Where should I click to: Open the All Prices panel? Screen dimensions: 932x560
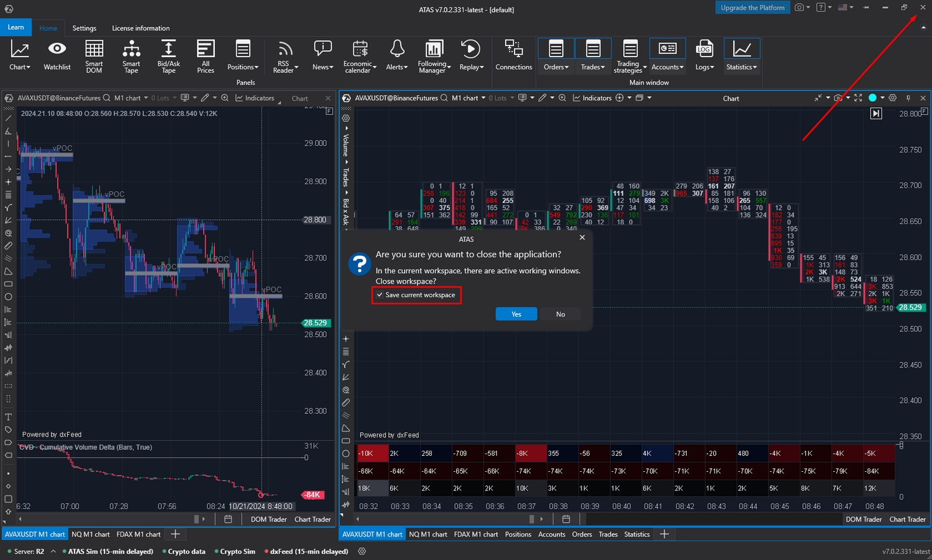coord(206,56)
